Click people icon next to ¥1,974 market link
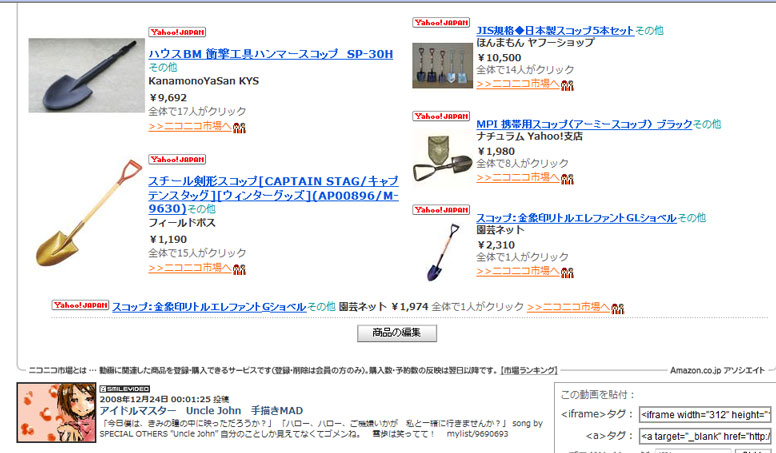The image size is (776, 453). click(x=618, y=308)
